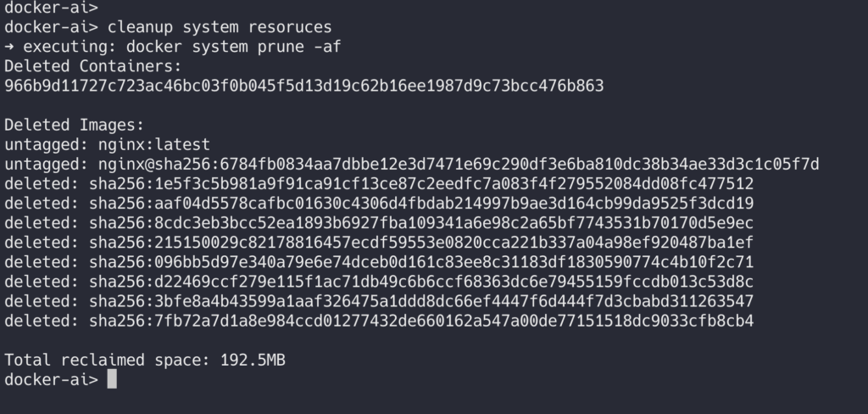Click the deleted container hash starting 966b9d11
The width and height of the screenshot is (868, 414).
coord(304,86)
